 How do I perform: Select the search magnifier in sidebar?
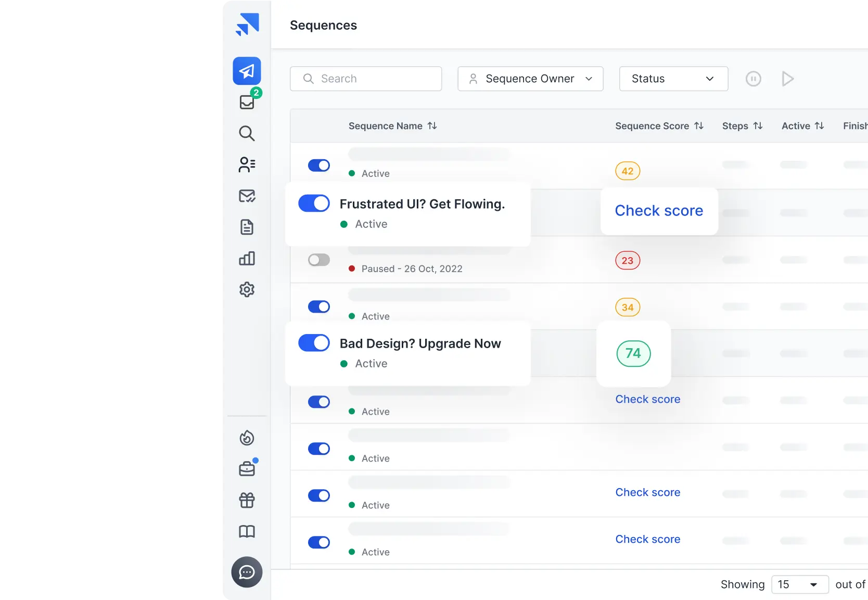point(247,134)
